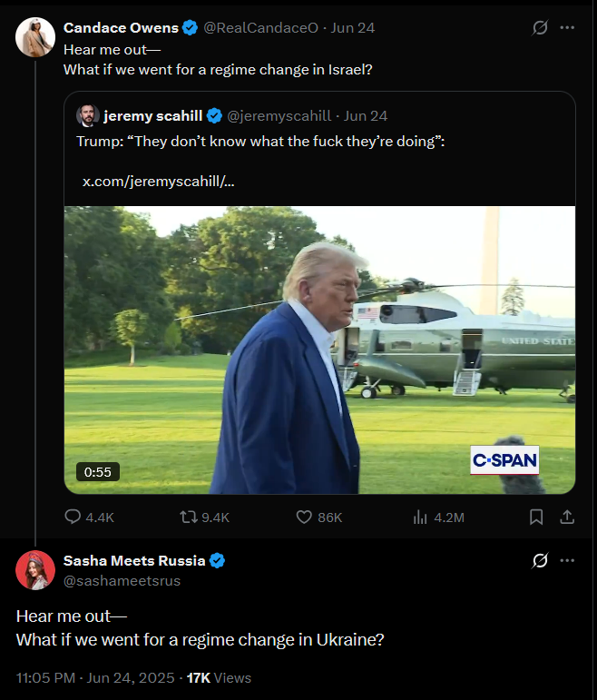Click the 17K Views count
597x700 pixels.
[x=219, y=677]
